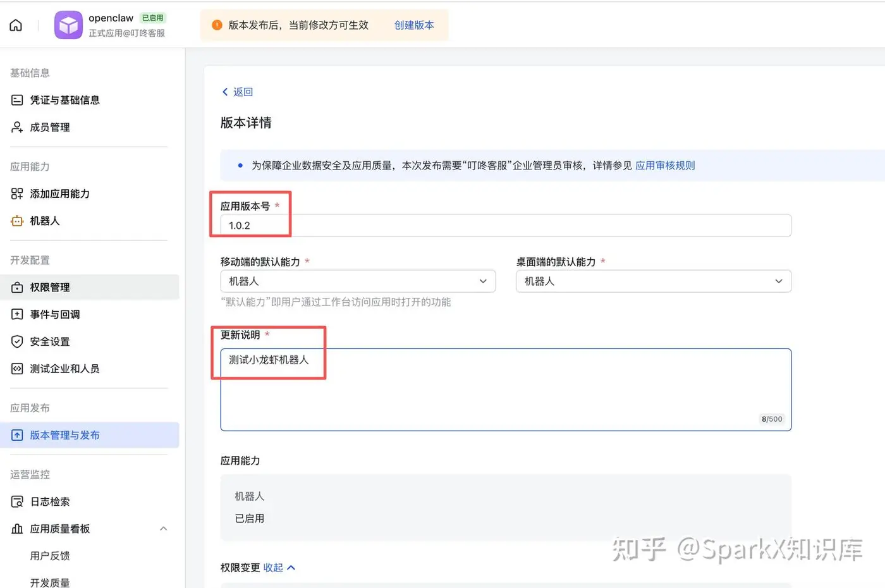Open the 桌面端的默认能力 dropdown
The height and width of the screenshot is (588, 885).
point(654,281)
